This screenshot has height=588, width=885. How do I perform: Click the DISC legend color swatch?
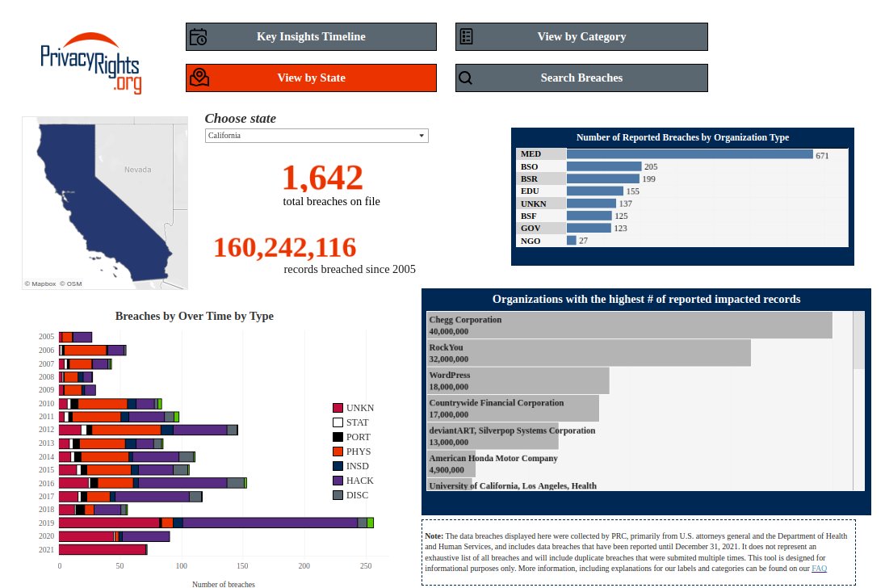[338, 495]
